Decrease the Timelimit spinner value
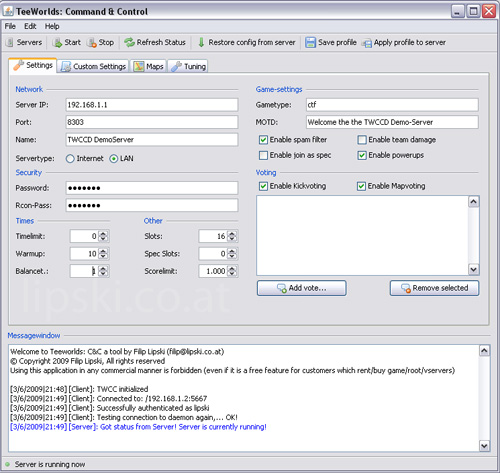The width and height of the screenshot is (500, 473). pos(103,239)
